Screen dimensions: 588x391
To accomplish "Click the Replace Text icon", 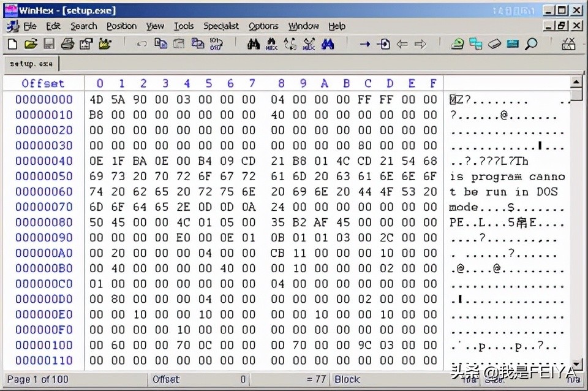I will 290,44.
